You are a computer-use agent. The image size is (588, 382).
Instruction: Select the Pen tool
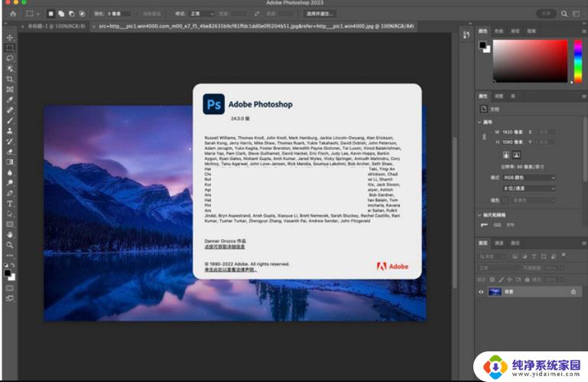(x=10, y=193)
